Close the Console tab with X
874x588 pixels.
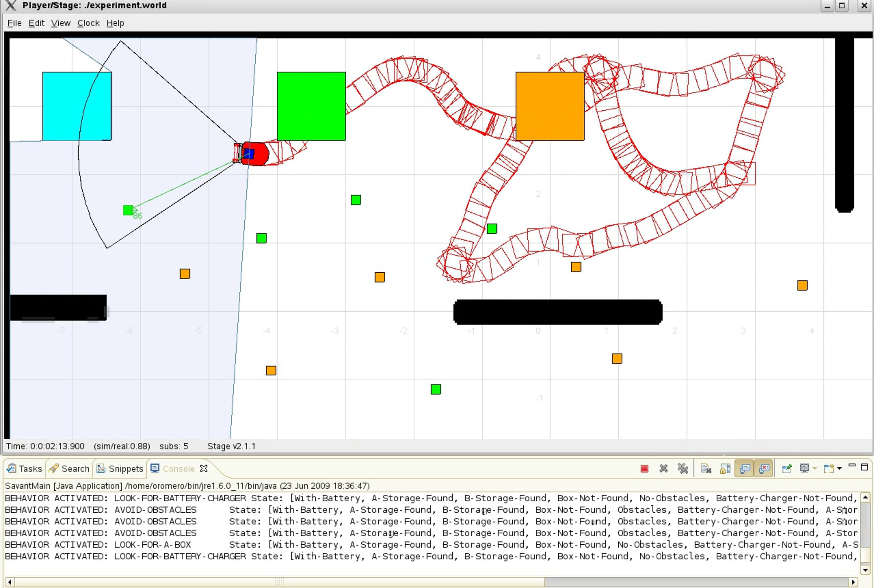tap(204, 469)
